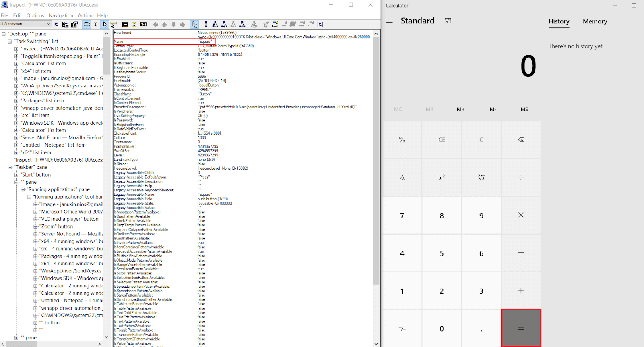
Task: Click the minus key in Calculator
Action: (521, 253)
